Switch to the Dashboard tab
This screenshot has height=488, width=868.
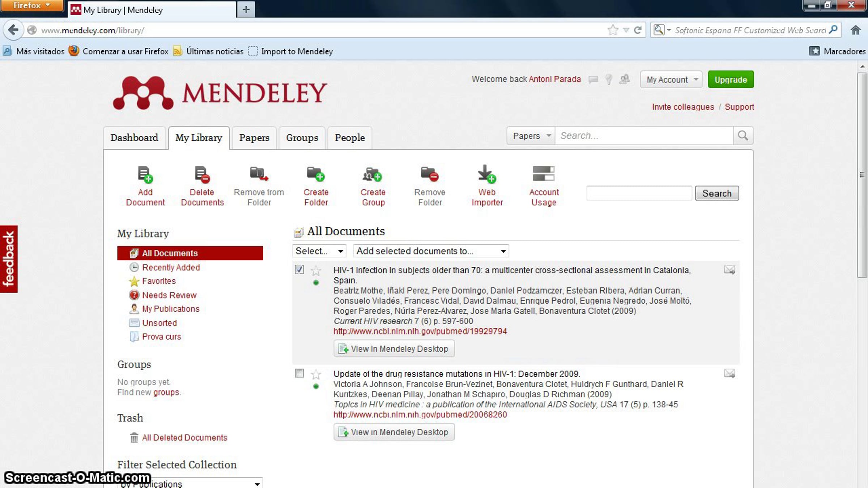click(134, 138)
